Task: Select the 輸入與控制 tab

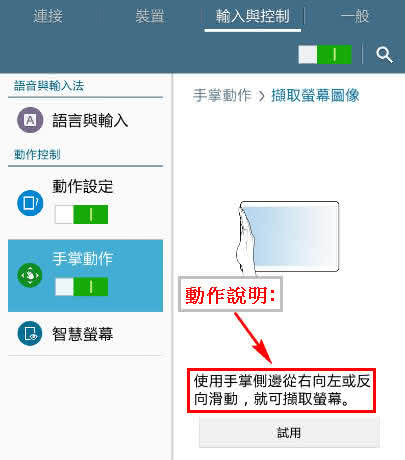Action: coord(252,16)
